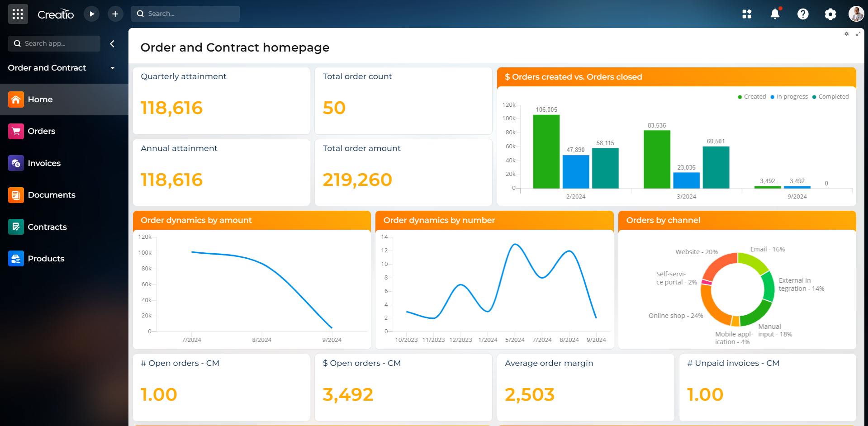Collapse the left sidebar with the chevron

pyautogui.click(x=112, y=43)
